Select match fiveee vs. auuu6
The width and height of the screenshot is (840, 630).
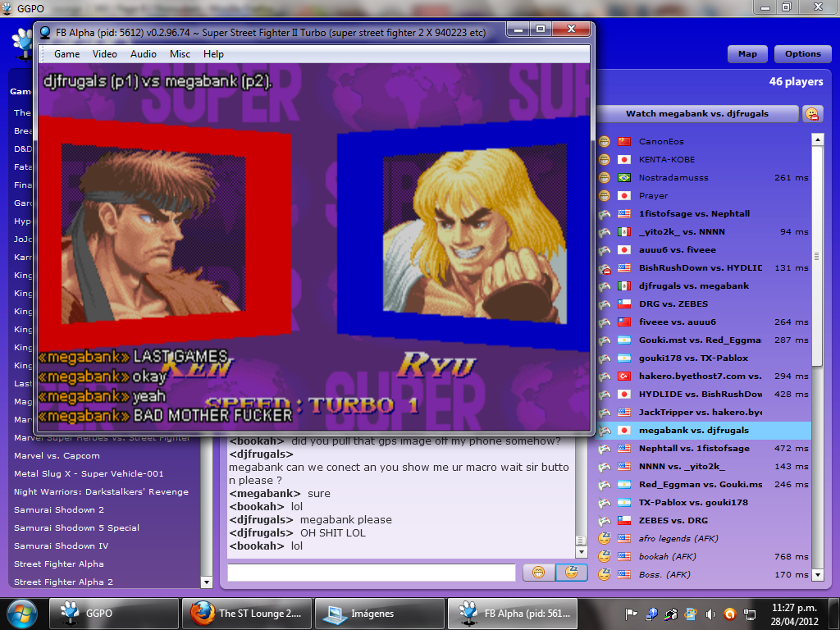(x=704, y=322)
